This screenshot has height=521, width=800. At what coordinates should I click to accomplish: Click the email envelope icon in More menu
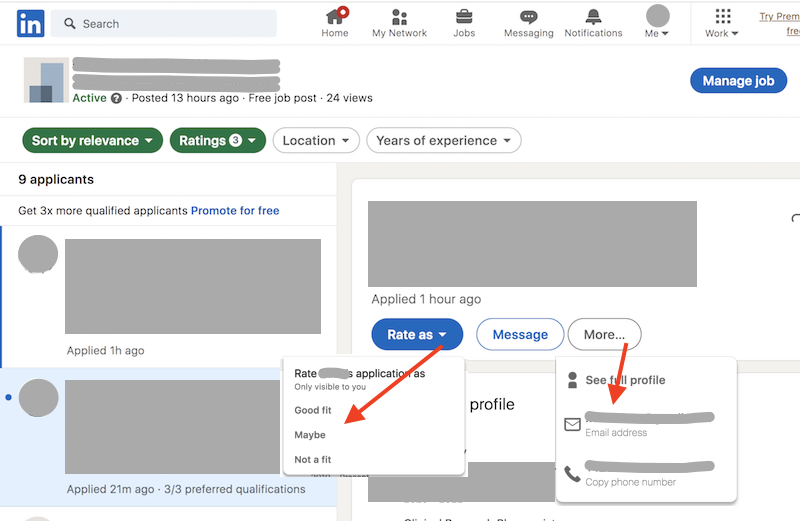tap(573, 424)
